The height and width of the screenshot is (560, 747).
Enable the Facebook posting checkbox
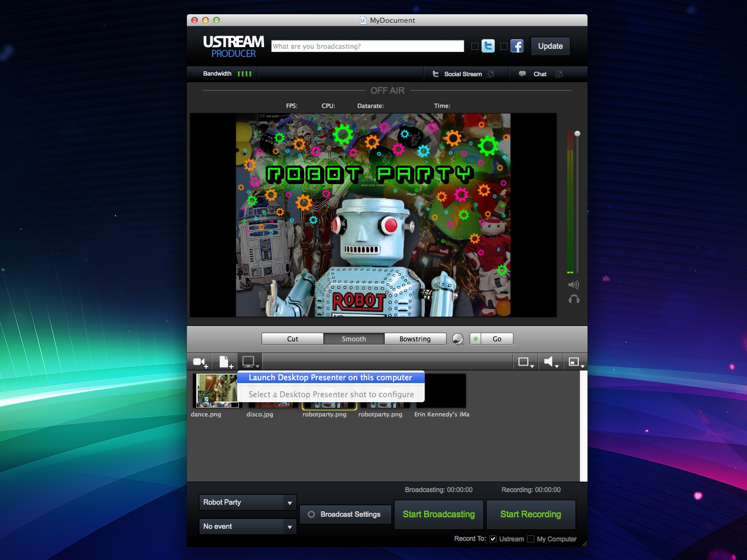[x=504, y=47]
